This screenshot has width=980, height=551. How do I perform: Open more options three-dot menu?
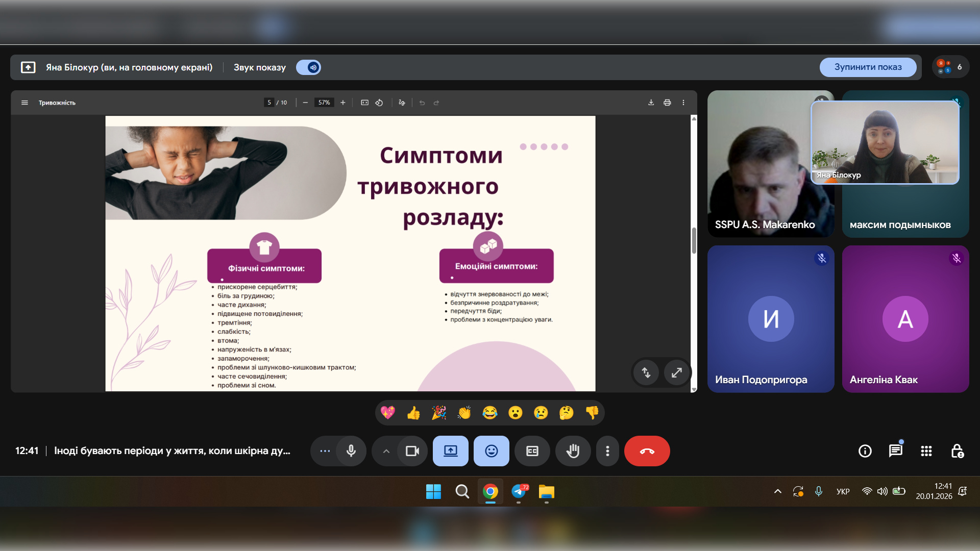(607, 451)
